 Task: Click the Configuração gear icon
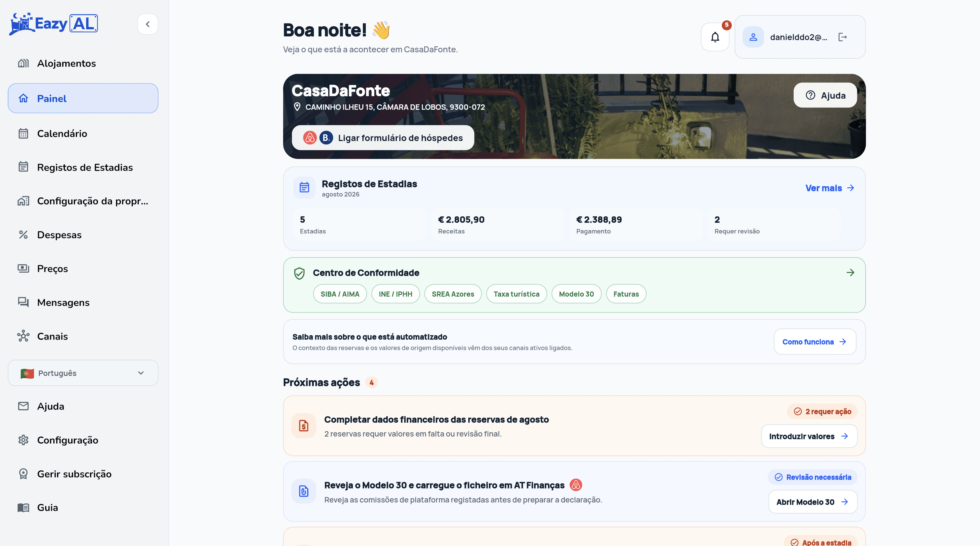[23, 440]
